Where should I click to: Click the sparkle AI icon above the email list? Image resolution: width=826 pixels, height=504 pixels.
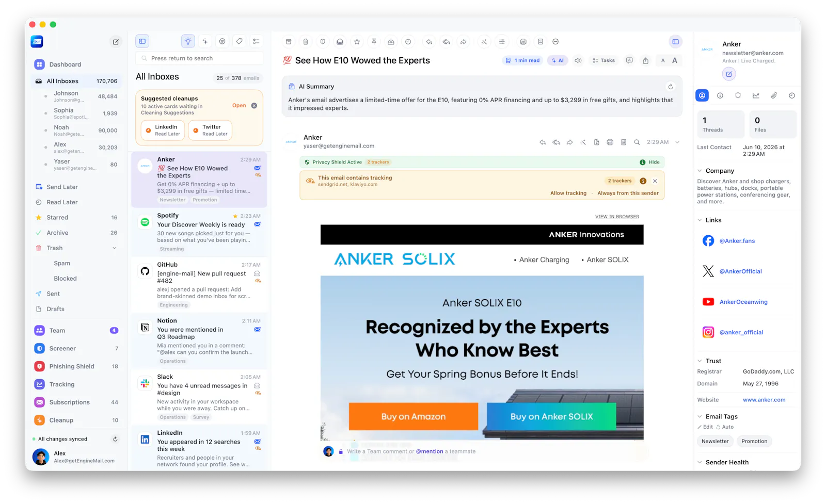click(205, 41)
